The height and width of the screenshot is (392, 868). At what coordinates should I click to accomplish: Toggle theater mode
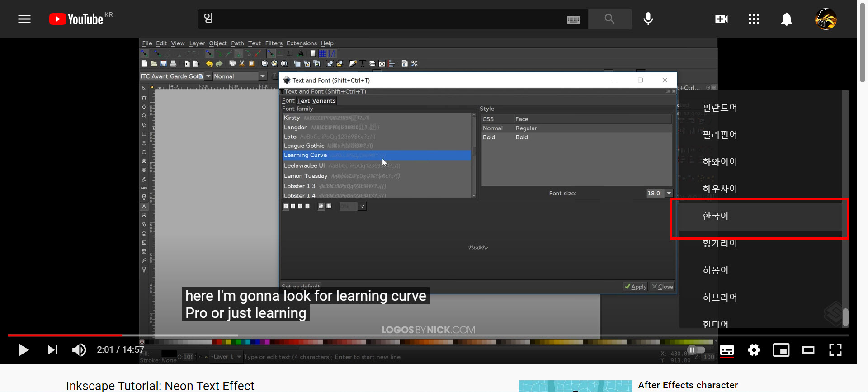coord(808,350)
